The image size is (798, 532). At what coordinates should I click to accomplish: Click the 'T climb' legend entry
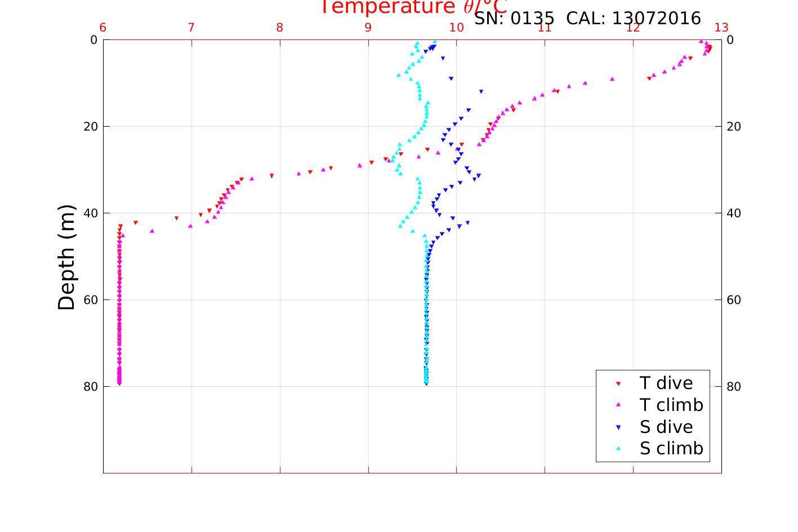coord(671,405)
